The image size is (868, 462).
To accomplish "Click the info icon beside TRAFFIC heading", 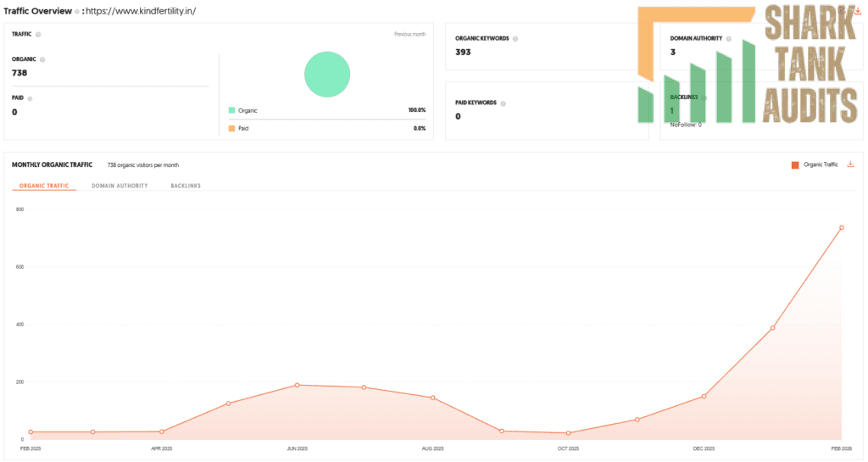I will (x=38, y=34).
